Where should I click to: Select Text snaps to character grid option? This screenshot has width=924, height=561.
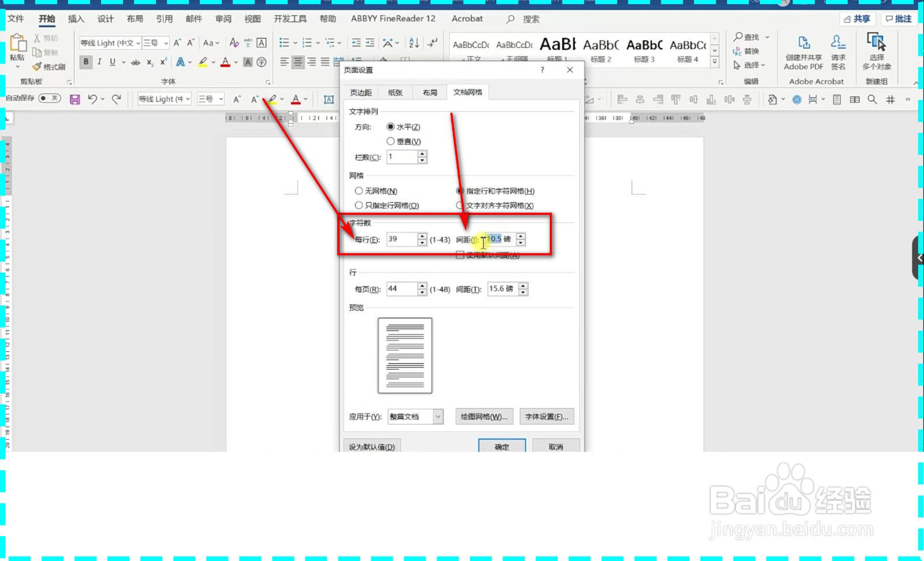[460, 205]
